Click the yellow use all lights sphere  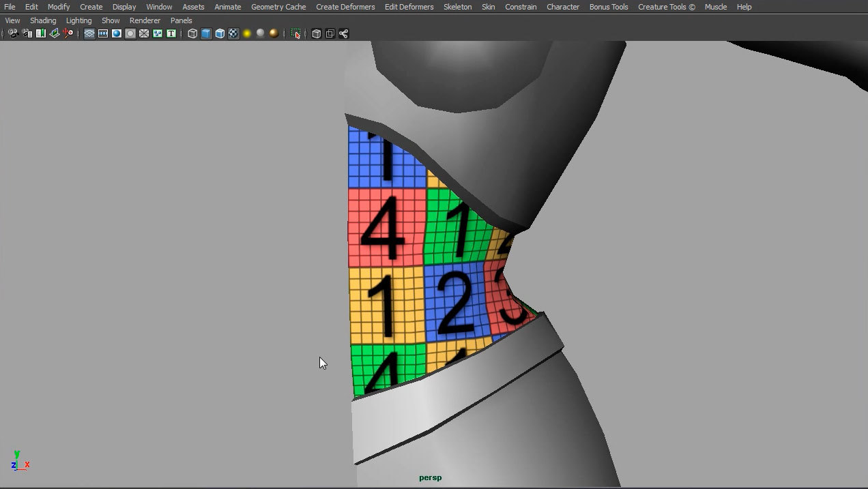[247, 33]
